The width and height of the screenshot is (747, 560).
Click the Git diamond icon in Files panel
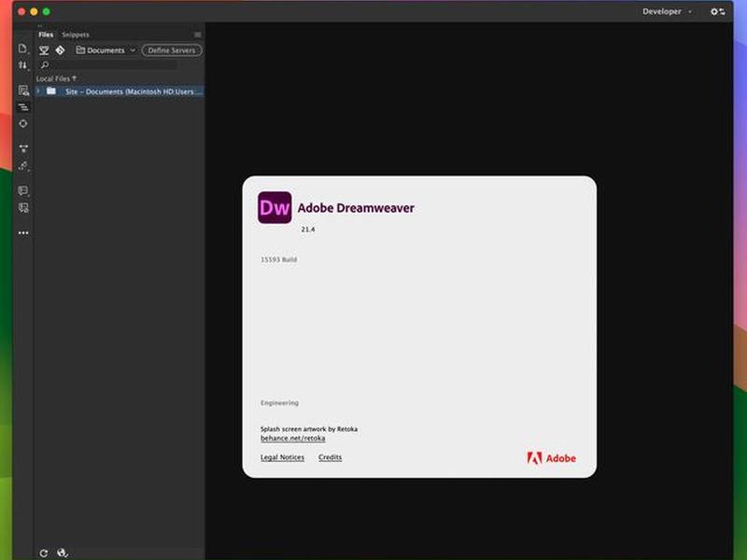(60, 50)
